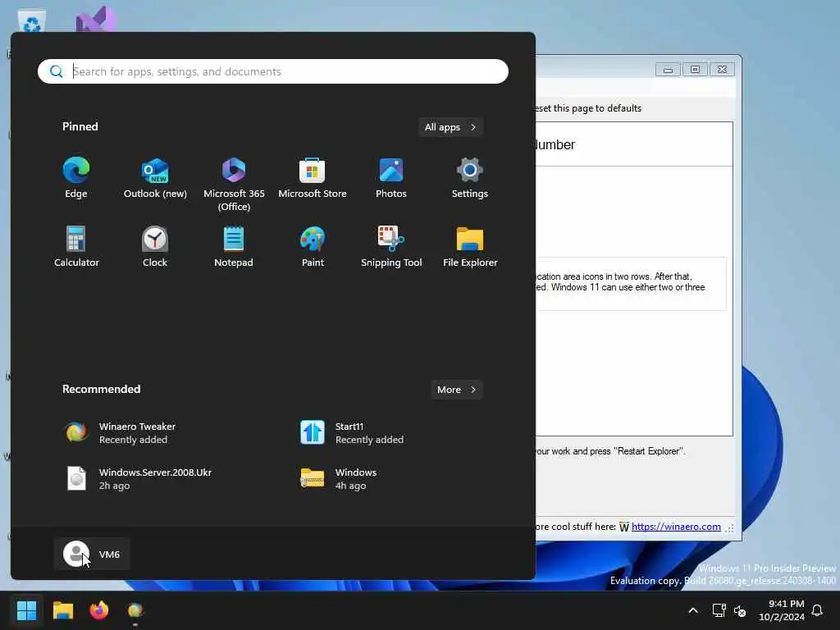Launch Firefox from the taskbar
This screenshot has height=630, width=840.
coord(99,610)
